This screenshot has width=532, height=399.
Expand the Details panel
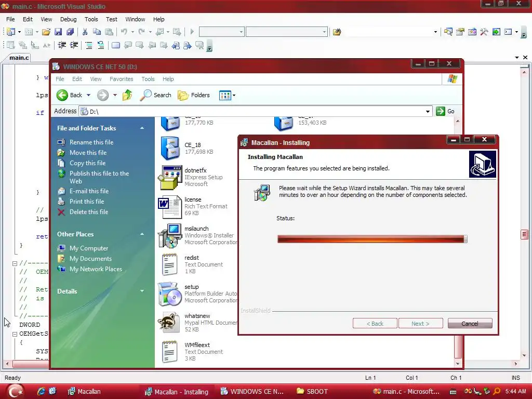[x=142, y=291]
